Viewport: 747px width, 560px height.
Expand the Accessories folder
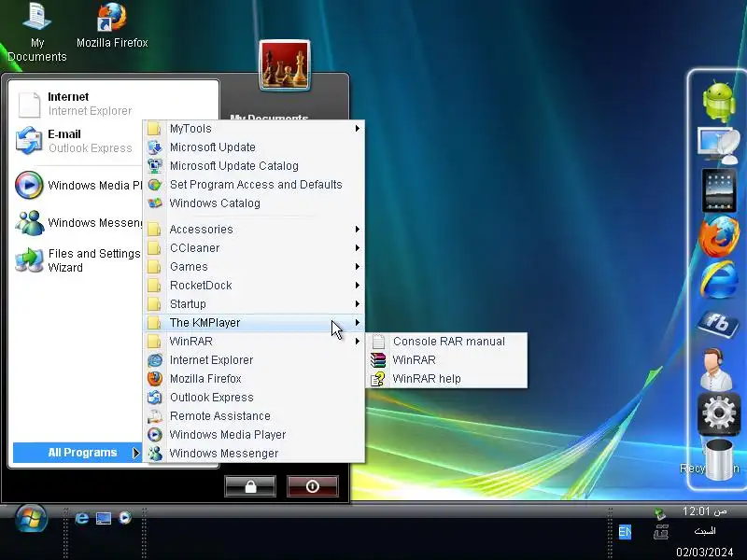(x=254, y=229)
